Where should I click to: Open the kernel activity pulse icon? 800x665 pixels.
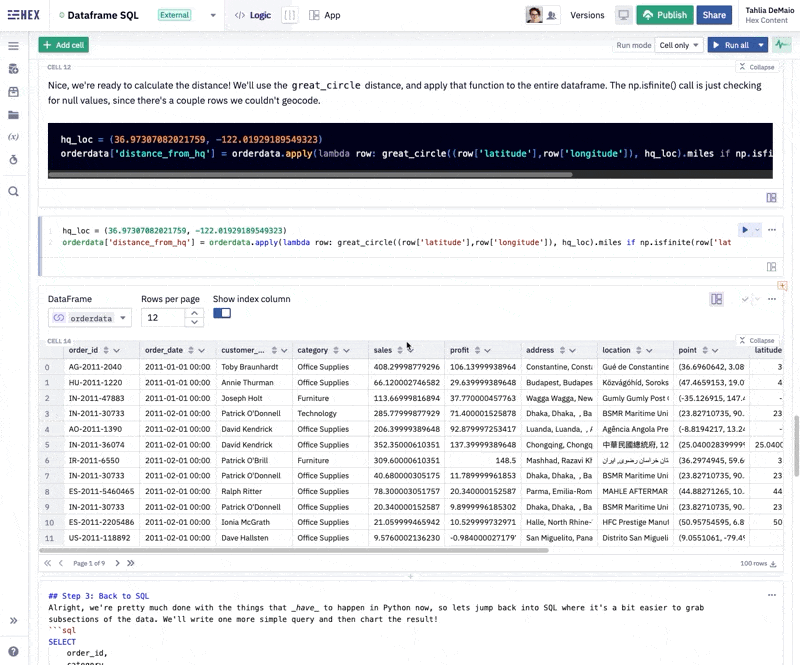[782, 45]
